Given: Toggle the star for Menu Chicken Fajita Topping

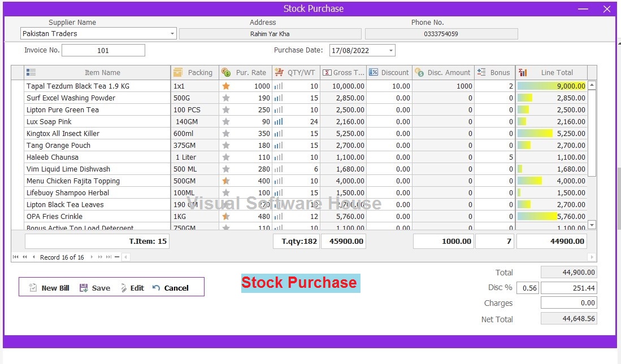Looking at the screenshot, I should click(x=226, y=181).
